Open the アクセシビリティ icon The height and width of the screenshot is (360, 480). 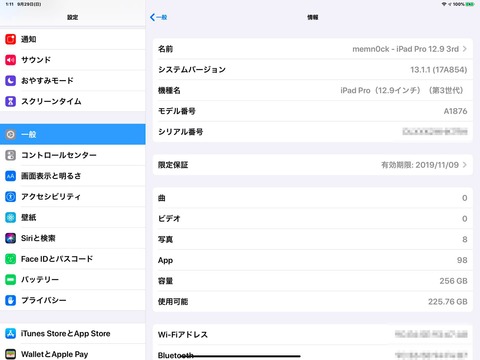[x=10, y=196]
